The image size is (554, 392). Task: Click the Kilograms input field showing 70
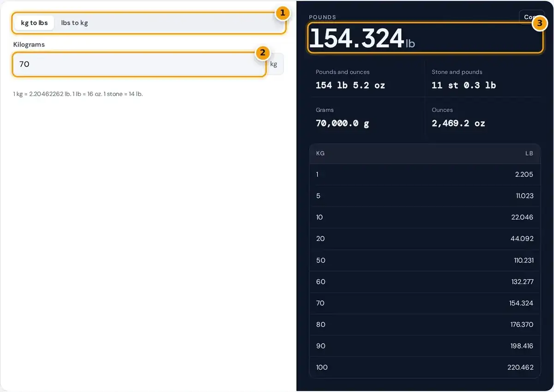pyautogui.click(x=139, y=64)
